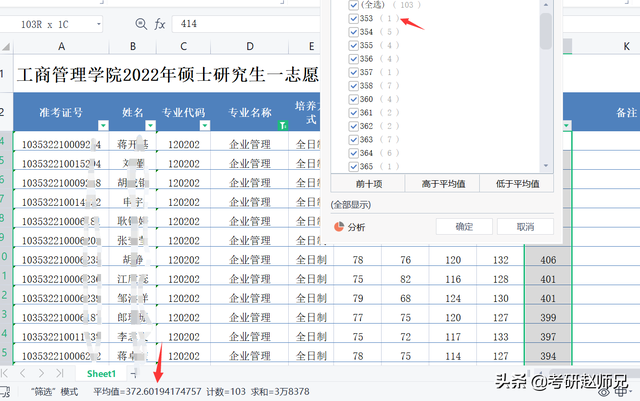This screenshot has height=401, width=640.
Task: Click the 全部显示 link
Action: pyautogui.click(x=351, y=205)
